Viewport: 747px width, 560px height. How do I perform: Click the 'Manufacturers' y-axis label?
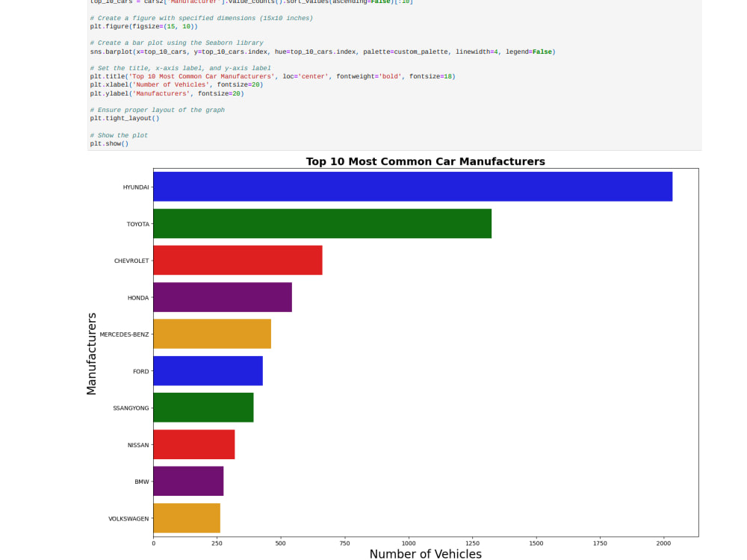click(x=91, y=354)
